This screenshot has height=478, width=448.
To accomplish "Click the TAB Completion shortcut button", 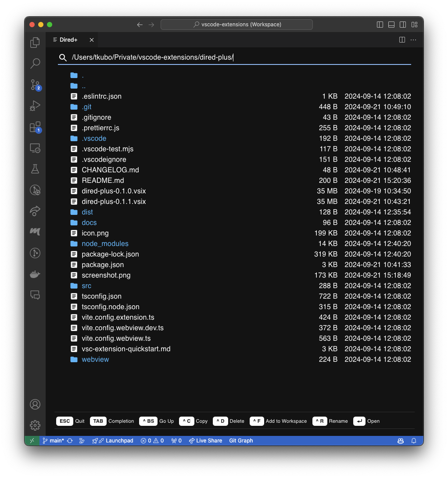I will coord(112,421).
